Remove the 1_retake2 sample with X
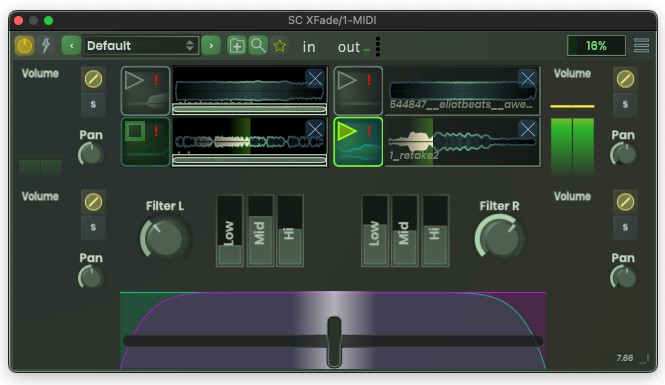 [x=528, y=129]
